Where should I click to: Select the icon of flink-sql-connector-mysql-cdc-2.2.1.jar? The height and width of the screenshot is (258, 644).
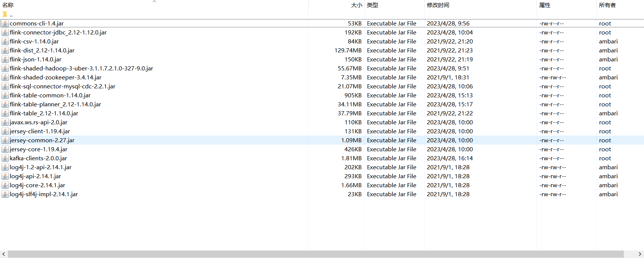coord(5,86)
